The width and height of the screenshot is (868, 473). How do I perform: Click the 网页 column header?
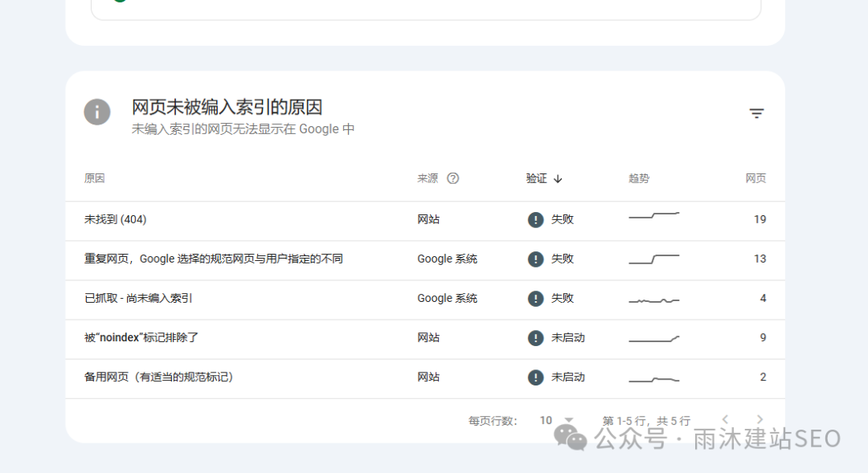pos(755,178)
